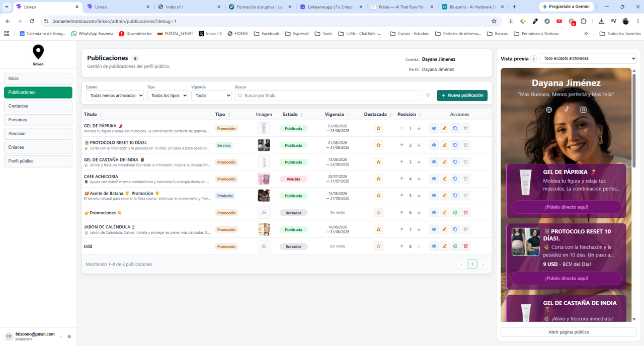Edit the Ddd publication with pencil icon
Viewport: 644px width, 346px height.
coord(445,246)
